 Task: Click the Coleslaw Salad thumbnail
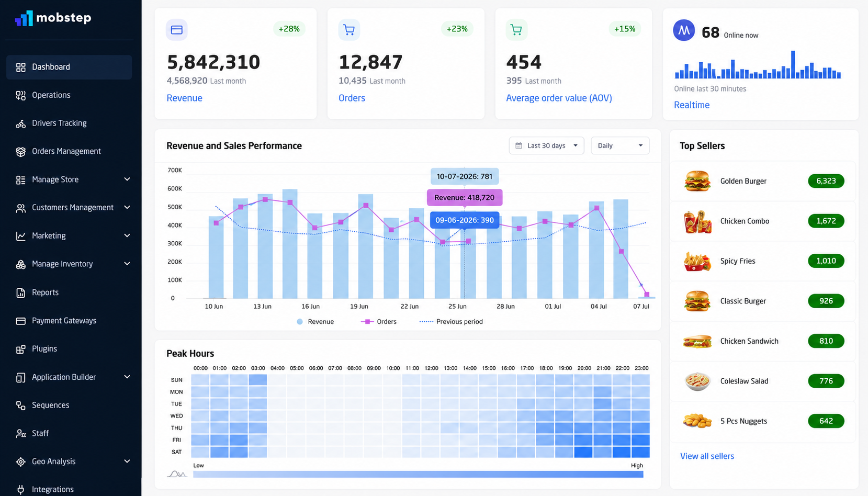[697, 381]
